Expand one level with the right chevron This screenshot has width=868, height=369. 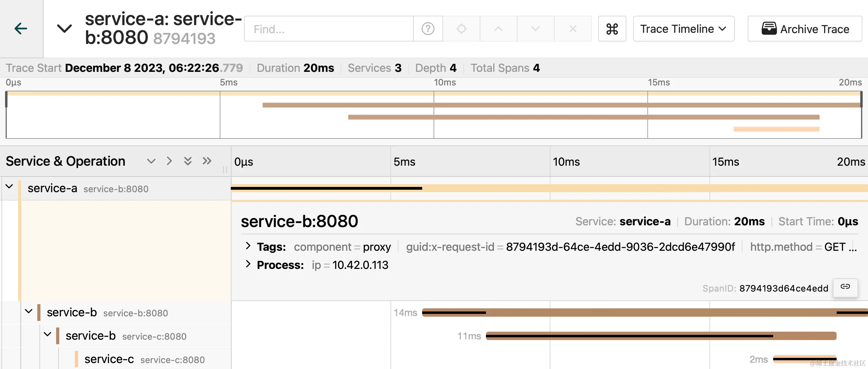(x=169, y=161)
